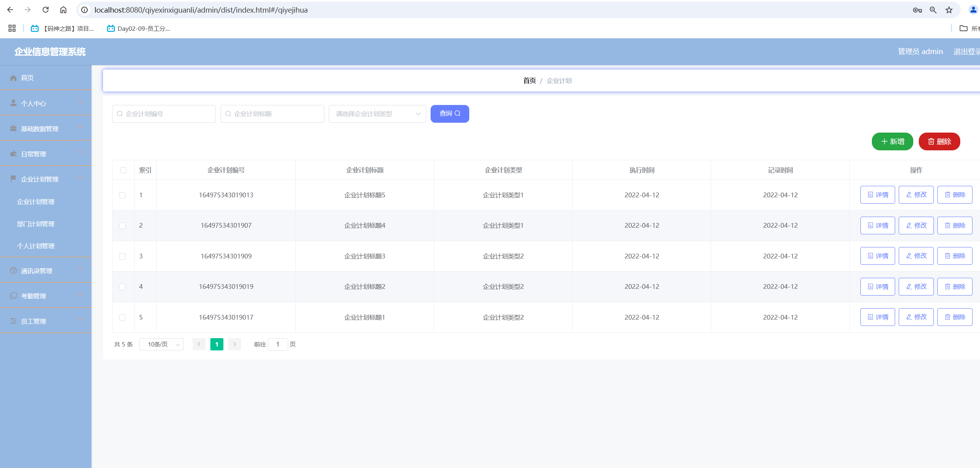Go back with the browser back arrow
This screenshot has height=468, width=980.
pyautogui.click(x=10, y=10)
